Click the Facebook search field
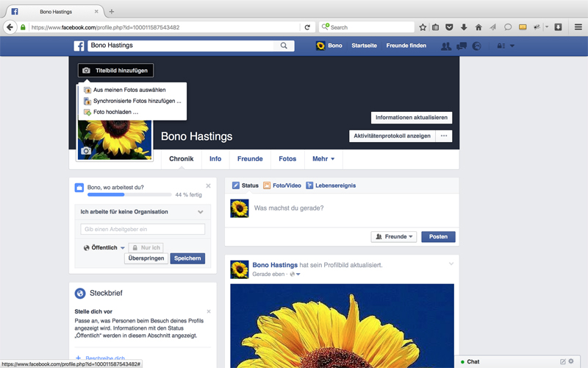Screen dimensions: 588x368 (x=181, y=46)
